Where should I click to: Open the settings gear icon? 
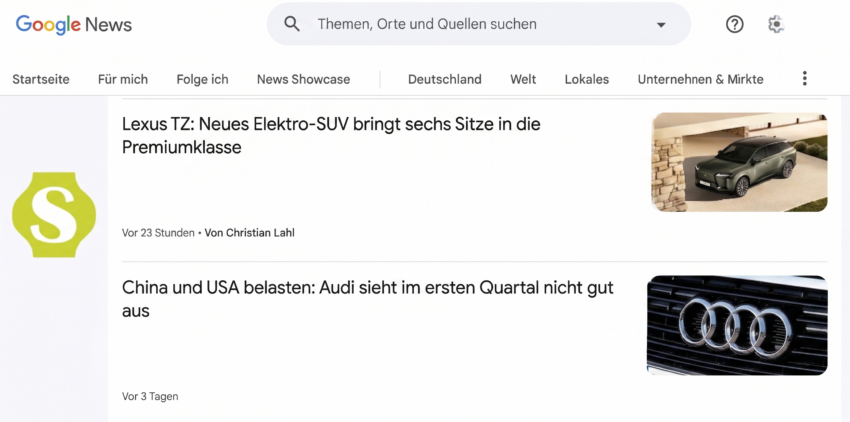pyautogui.click(x=776, y=24)
